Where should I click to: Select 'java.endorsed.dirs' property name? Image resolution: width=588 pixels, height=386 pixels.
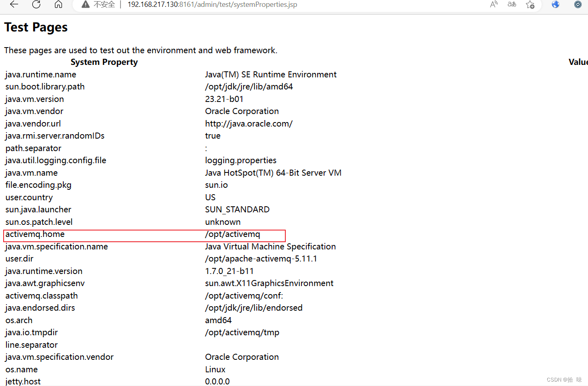click(40, 308)
